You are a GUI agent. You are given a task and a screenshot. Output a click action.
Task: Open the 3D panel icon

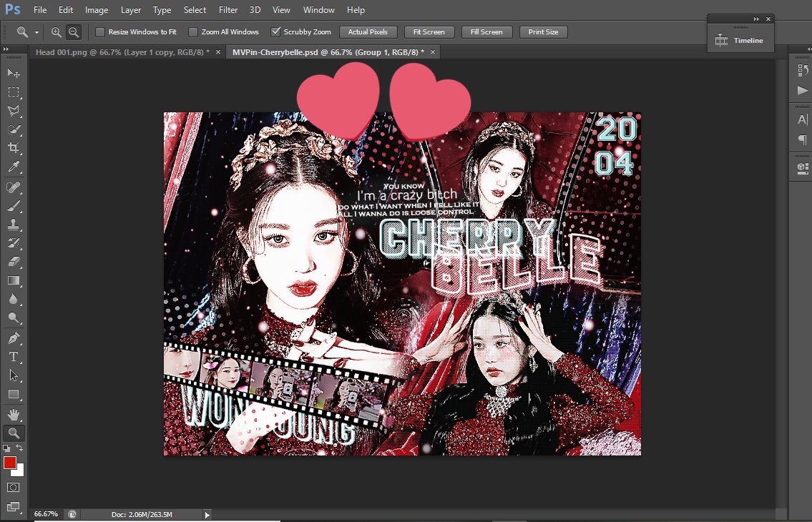[802, 168]
